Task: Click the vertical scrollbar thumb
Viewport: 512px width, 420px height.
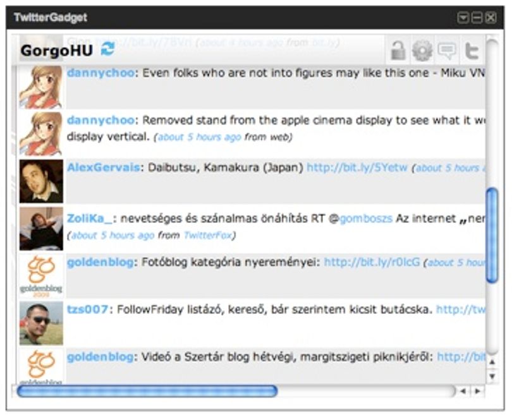Action: click(492, 236)
